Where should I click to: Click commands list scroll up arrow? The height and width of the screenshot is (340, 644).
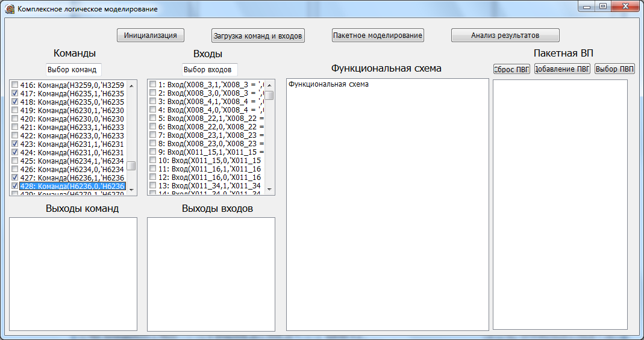point(131,85)
